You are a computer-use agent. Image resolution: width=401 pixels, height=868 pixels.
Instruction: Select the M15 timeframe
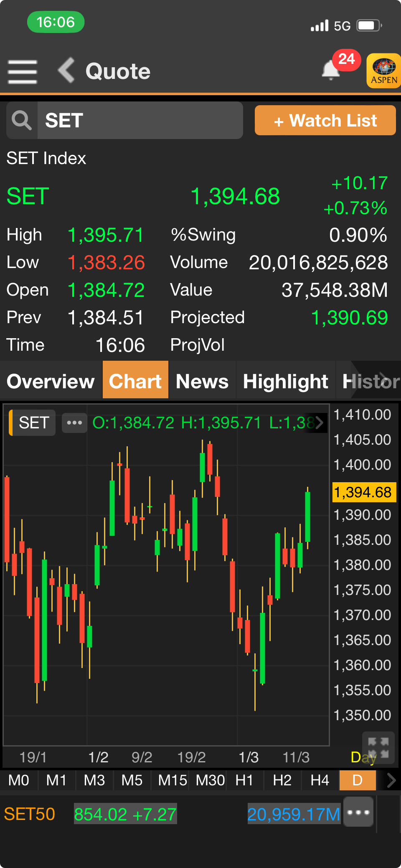[x=172, y=780]
